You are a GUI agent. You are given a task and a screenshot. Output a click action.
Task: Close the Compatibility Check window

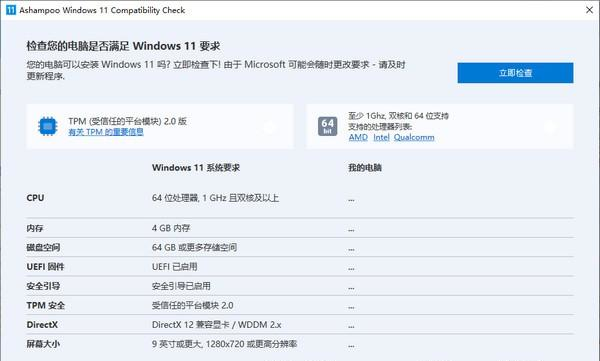tap(589, 10)
